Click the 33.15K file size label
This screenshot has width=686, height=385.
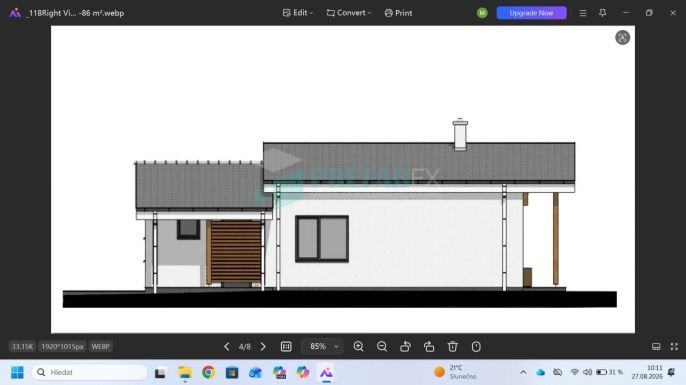[x=22, y=346]
